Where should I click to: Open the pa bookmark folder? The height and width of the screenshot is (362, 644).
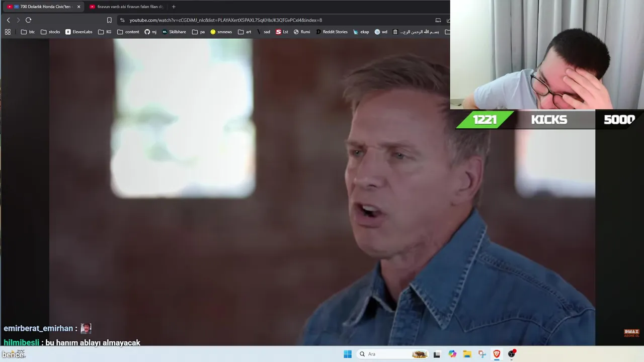198,32
